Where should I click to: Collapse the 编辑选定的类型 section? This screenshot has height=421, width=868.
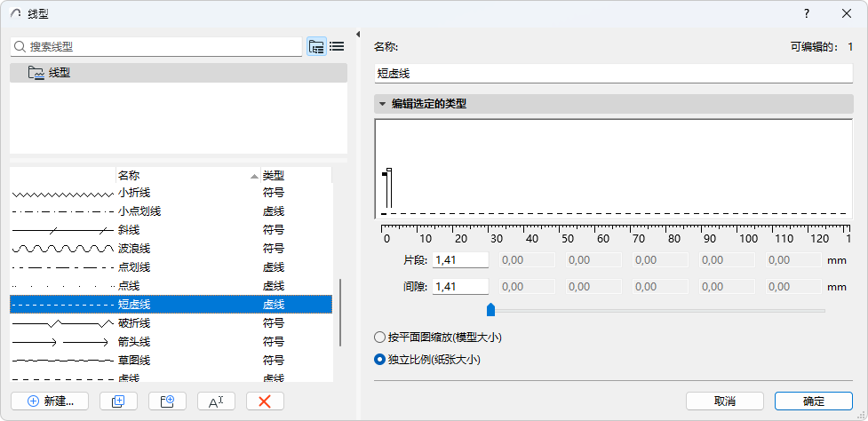click(382, 103)
